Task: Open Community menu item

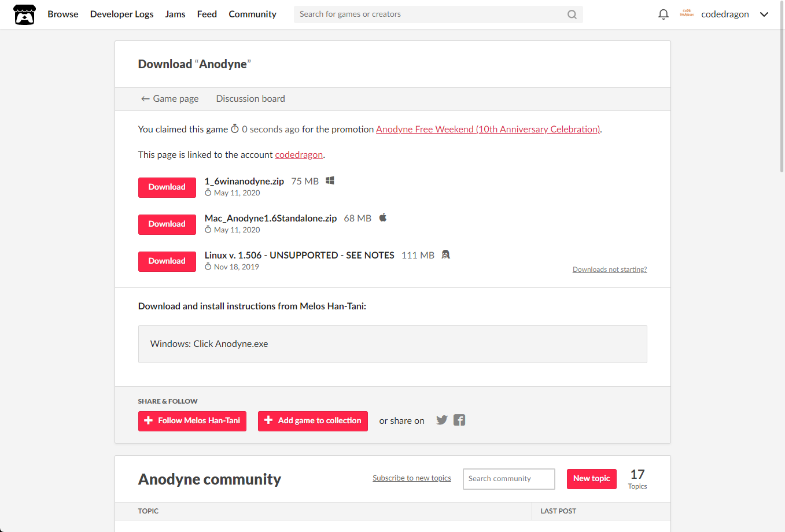Action: 252,14
